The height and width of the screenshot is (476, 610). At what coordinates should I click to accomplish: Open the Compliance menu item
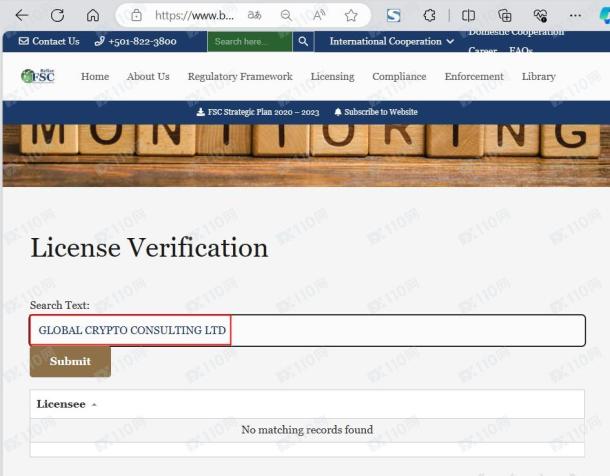(x=399, y=77)
